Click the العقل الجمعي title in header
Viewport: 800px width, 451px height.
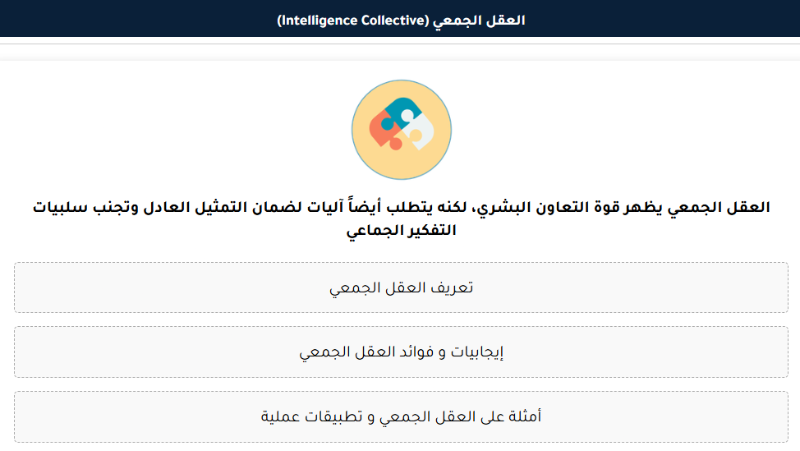tap(488, 20)
